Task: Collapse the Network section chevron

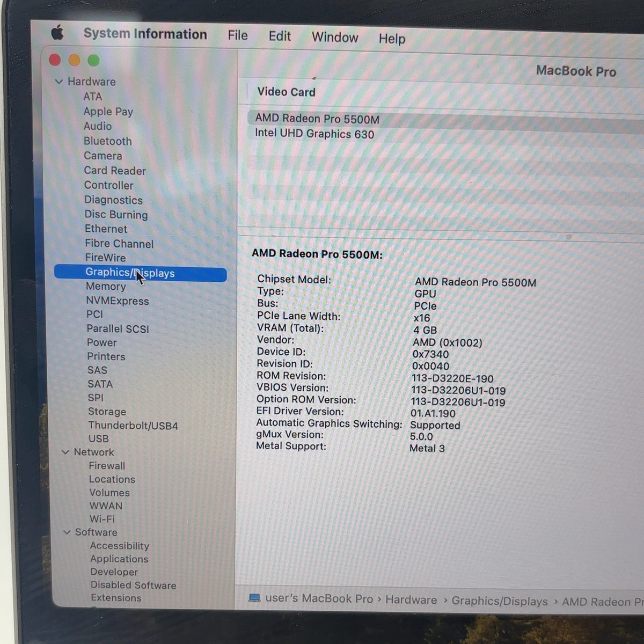Action: point(65,452)
